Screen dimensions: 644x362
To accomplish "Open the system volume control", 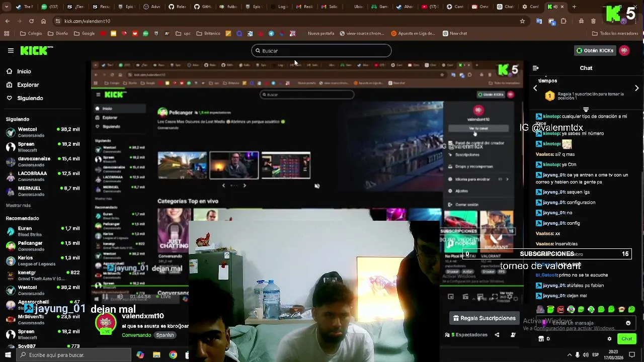I will coord(586,355).
